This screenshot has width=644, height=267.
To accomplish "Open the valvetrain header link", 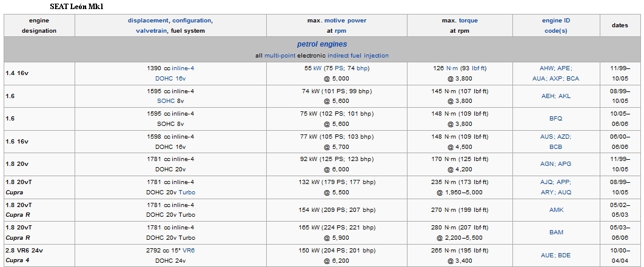I will (152, 31).
